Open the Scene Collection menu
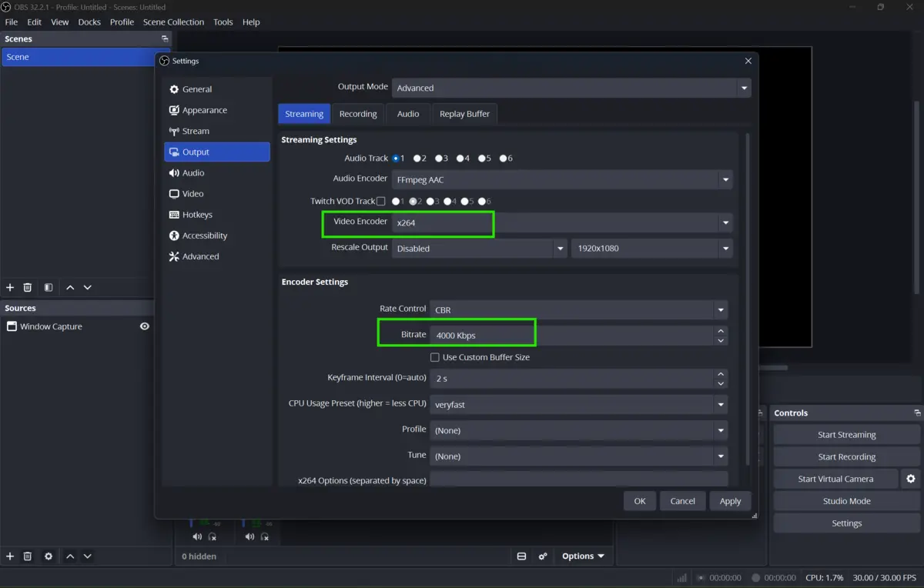This screenshot has width=924, height=588. pos(173,22)
